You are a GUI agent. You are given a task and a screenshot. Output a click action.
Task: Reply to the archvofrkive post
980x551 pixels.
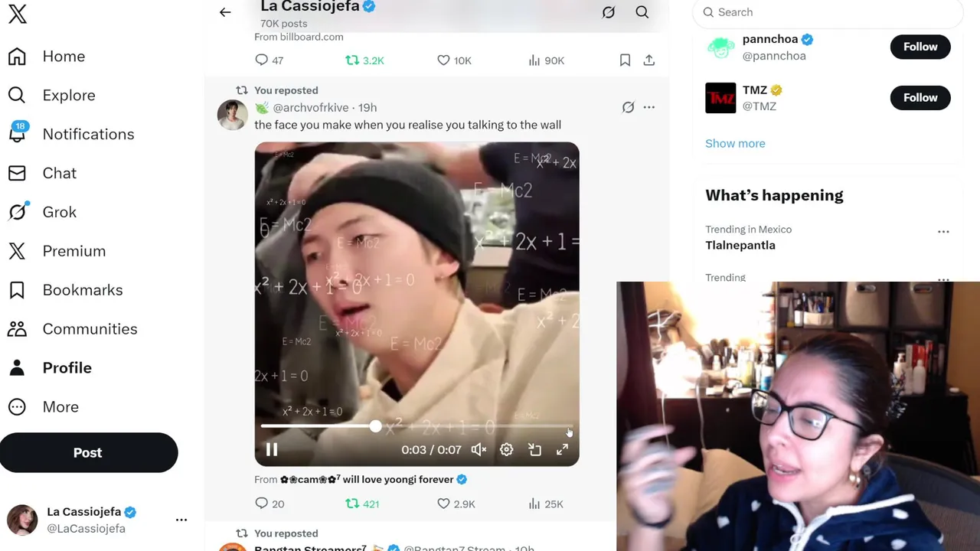269,504
